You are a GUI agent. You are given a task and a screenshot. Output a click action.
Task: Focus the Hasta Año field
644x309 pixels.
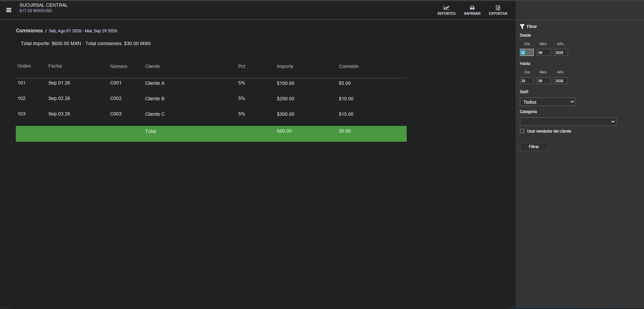tap(561, 81)
